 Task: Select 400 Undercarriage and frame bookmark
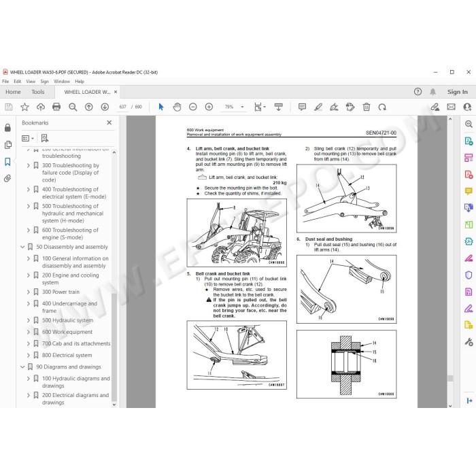(x=70, y=307)
